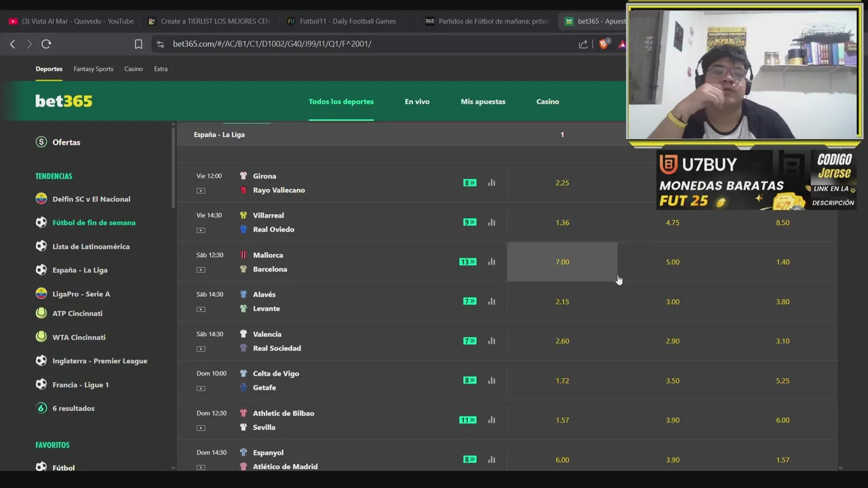Open Delfin SC v El Nacional
The image size is (868, 488).
(92, 199)
